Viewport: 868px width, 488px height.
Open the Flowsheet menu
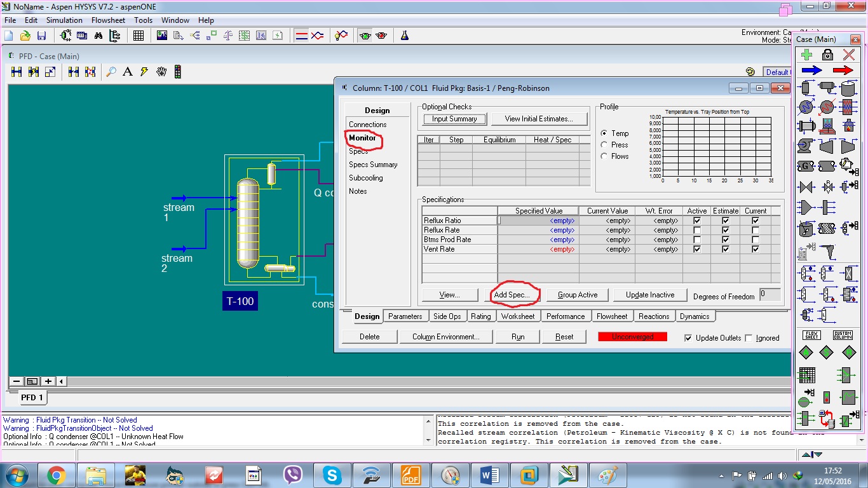tap(108, 20)
